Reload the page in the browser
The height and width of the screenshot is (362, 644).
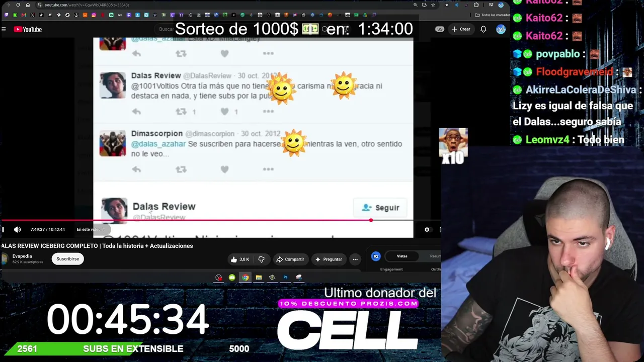(x=18, y=5)
